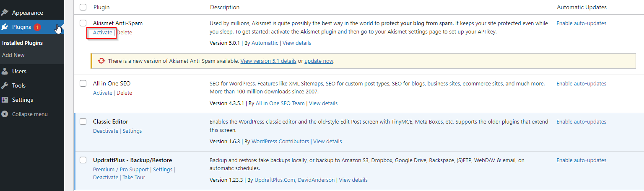
Task: Click the Users person icon
Action: tap(5, 71)
